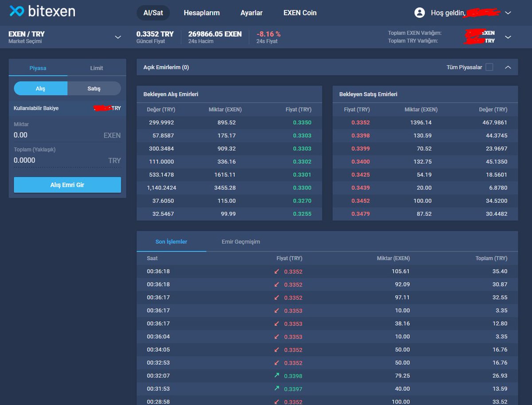Select the Piyasa order tab
The height and width of the screenshot is (405, 532).
pos(38,68)
